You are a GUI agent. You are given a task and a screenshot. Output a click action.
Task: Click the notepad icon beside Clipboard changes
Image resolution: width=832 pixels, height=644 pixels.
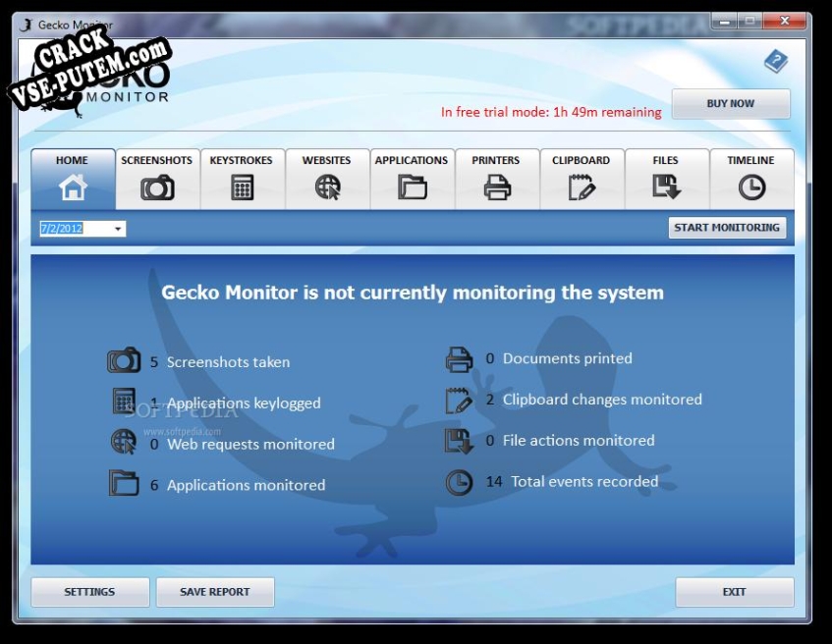pyautogui.click(x=459, y=401)
